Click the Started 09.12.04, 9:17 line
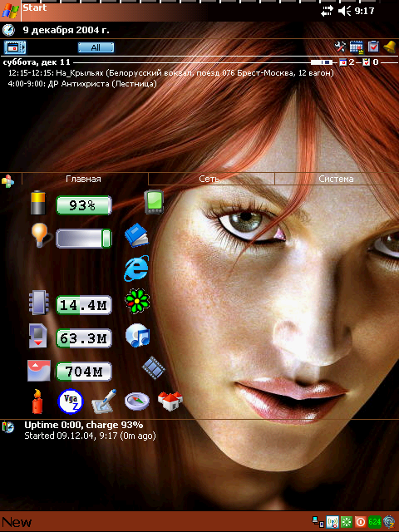The image size is (399, 532). click(x=91, y=436)
